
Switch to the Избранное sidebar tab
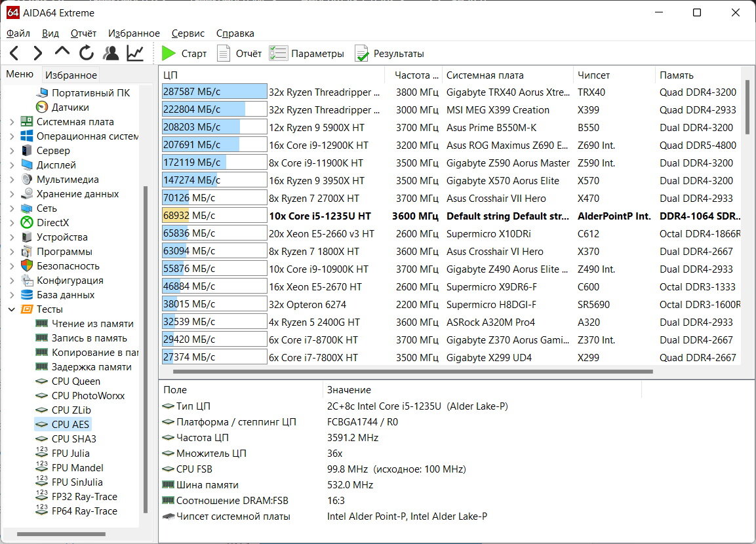coord(71,75)
